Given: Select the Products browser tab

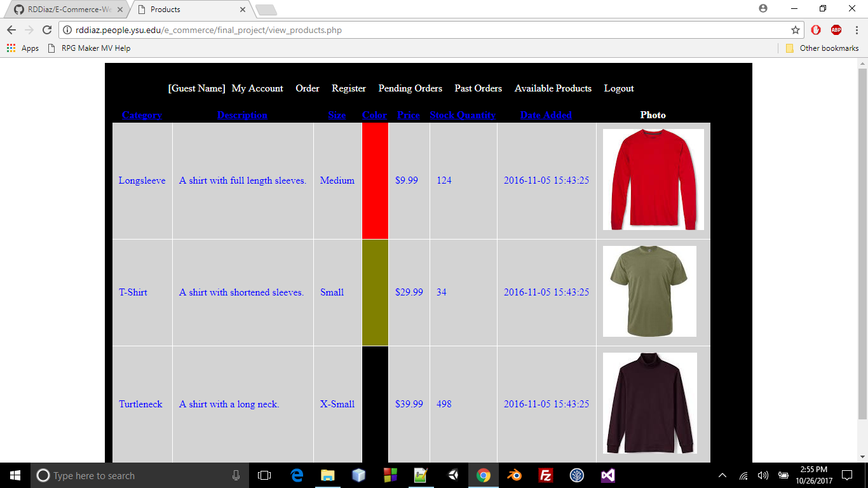Looking at the screenshot, I should [x=191, y=10].
